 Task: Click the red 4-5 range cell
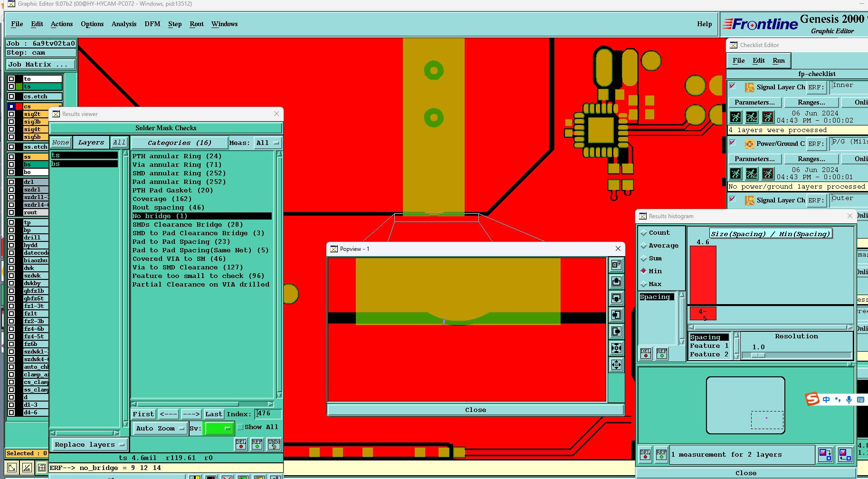pyautogui.click(x=703, y=314)
